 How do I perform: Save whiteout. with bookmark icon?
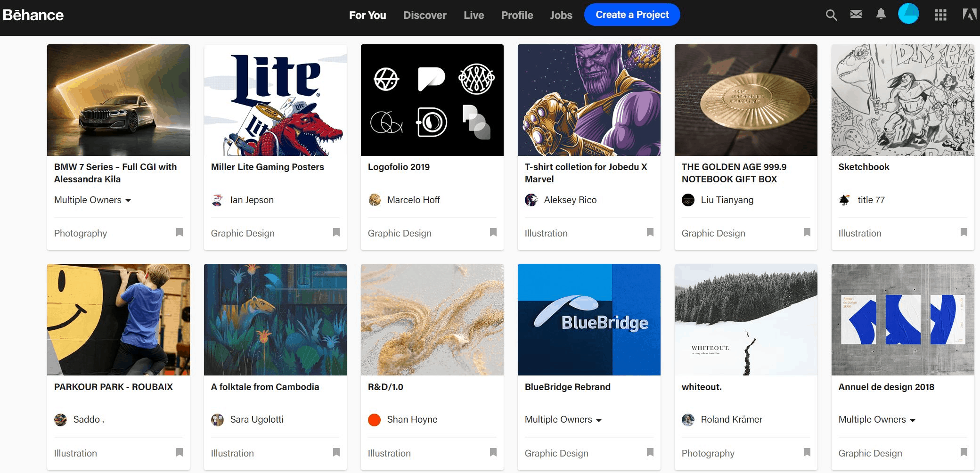[807, 452]
